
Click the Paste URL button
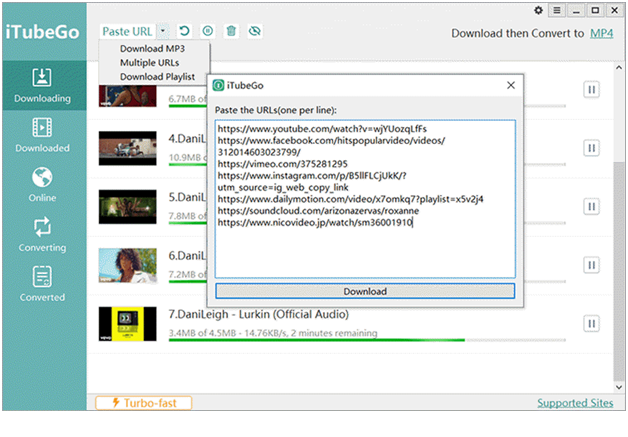(x=127, y=31)
